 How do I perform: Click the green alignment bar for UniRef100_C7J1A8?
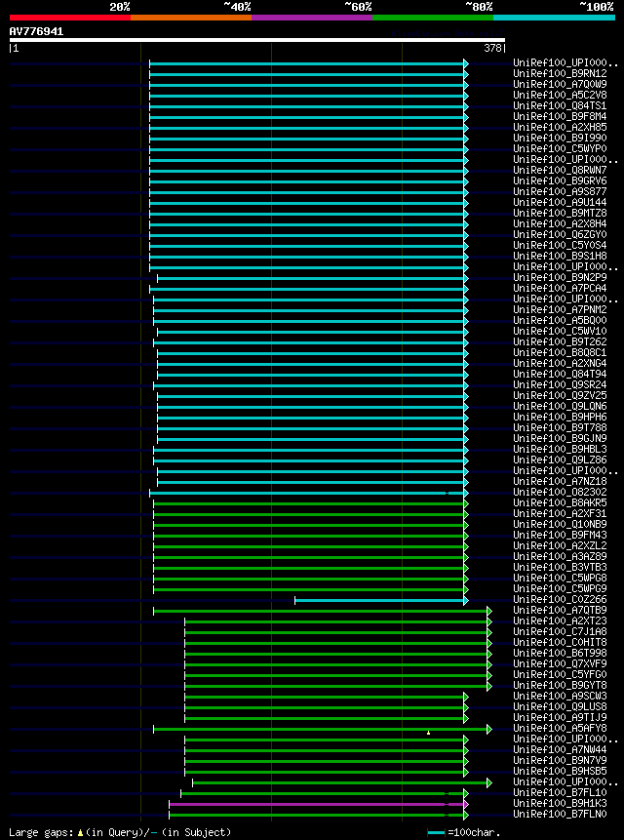(x=336, y=632)
